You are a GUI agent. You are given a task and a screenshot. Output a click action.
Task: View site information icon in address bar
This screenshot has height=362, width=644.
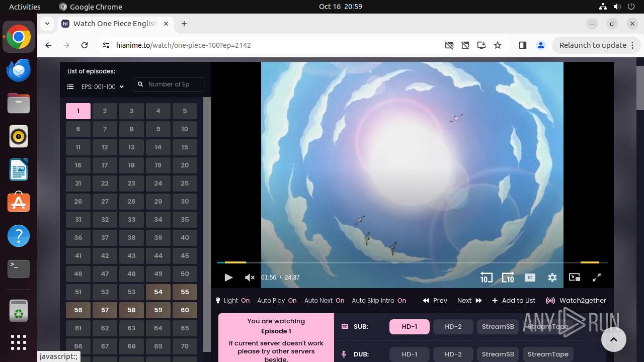(106, 45)
